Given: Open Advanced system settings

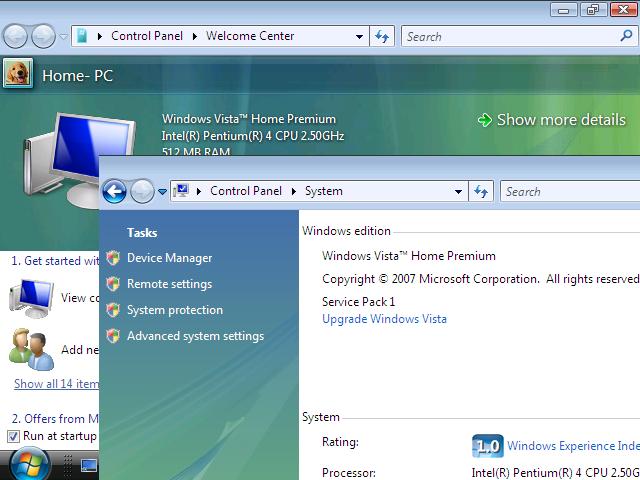Looking at the screenshot, I should pyautogui.click(x=196, y=336).
